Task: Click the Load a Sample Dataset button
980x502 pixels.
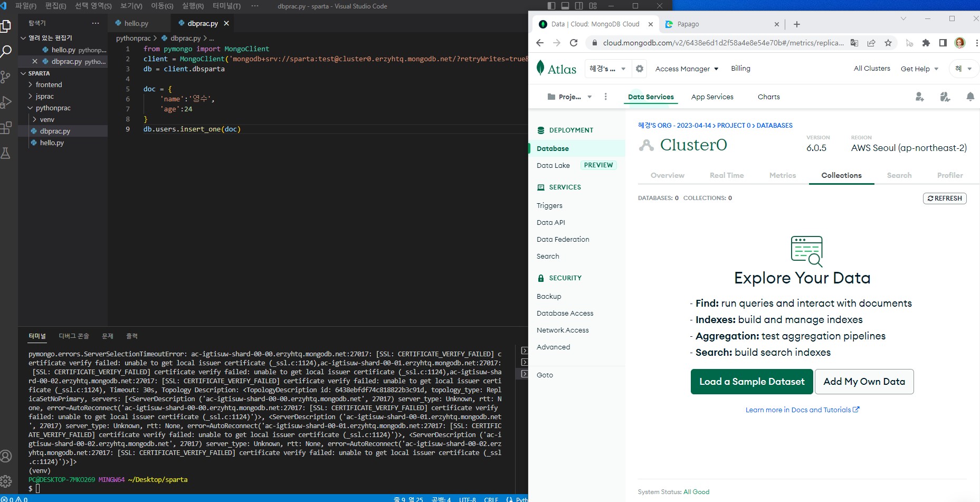Action: tap(751, 382)
